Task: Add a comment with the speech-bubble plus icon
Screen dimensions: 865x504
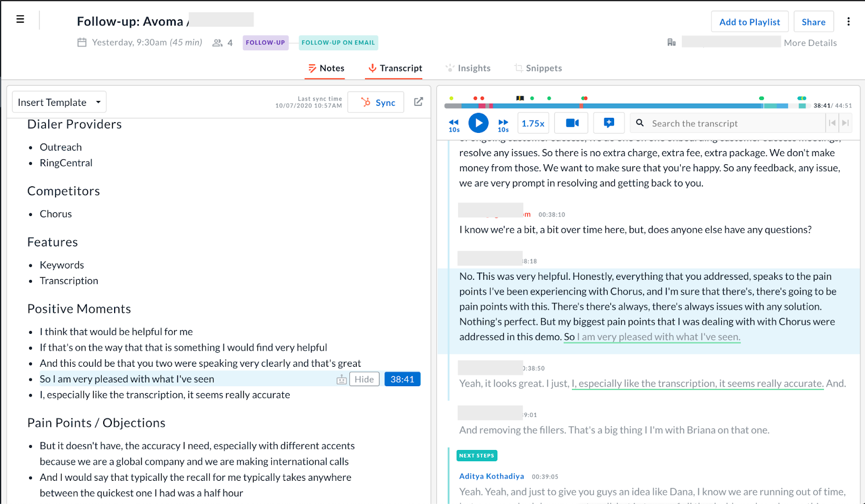Action: (x=609, y=123)
